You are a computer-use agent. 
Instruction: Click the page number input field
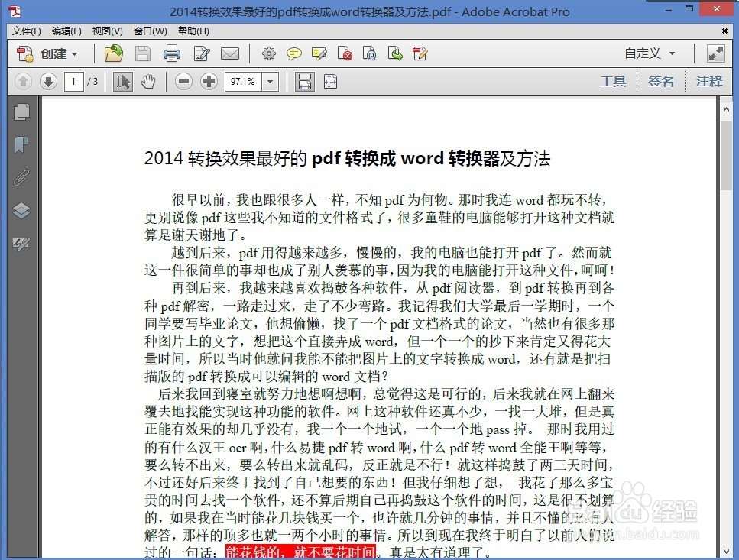point(73,82)
